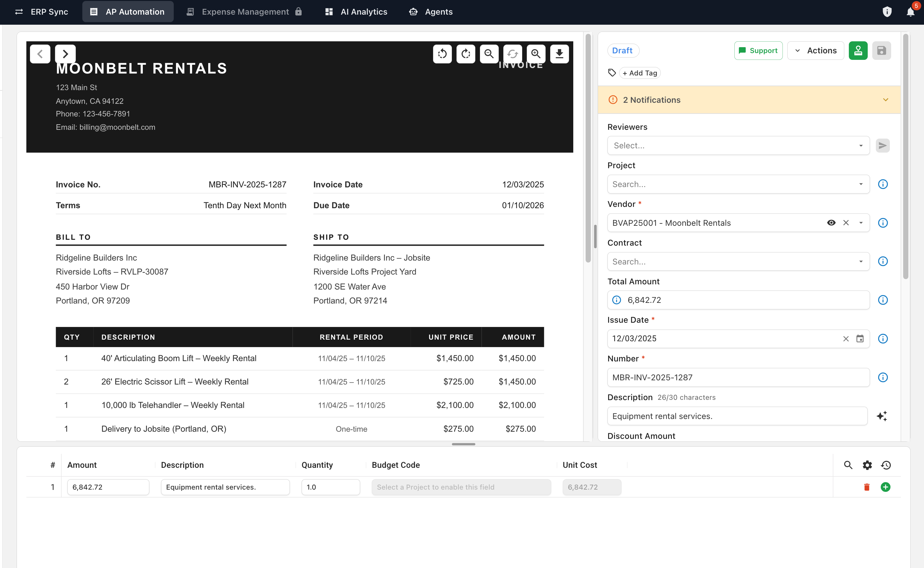Edit the Description field in side panel

pos(737,416)
